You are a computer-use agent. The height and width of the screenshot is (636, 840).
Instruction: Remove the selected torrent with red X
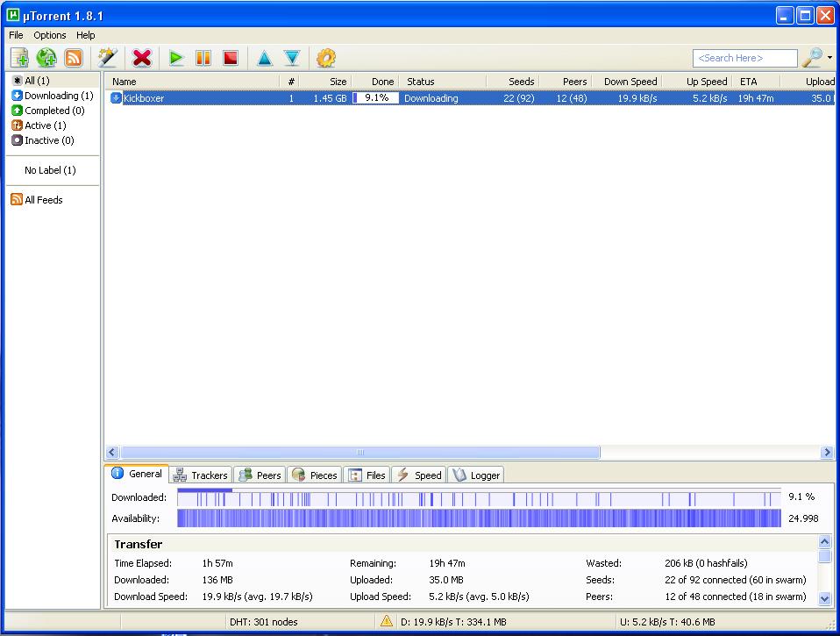[x=142, y=58]
